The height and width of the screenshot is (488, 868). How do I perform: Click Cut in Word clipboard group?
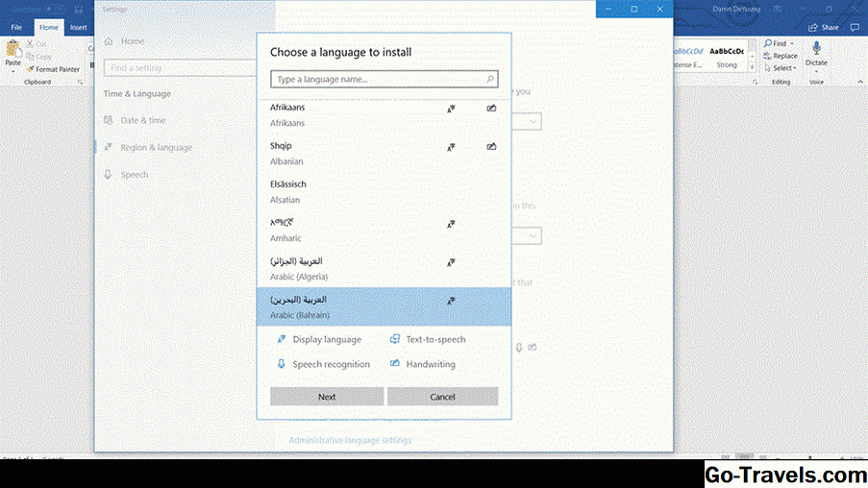click(x=37, y=43)
